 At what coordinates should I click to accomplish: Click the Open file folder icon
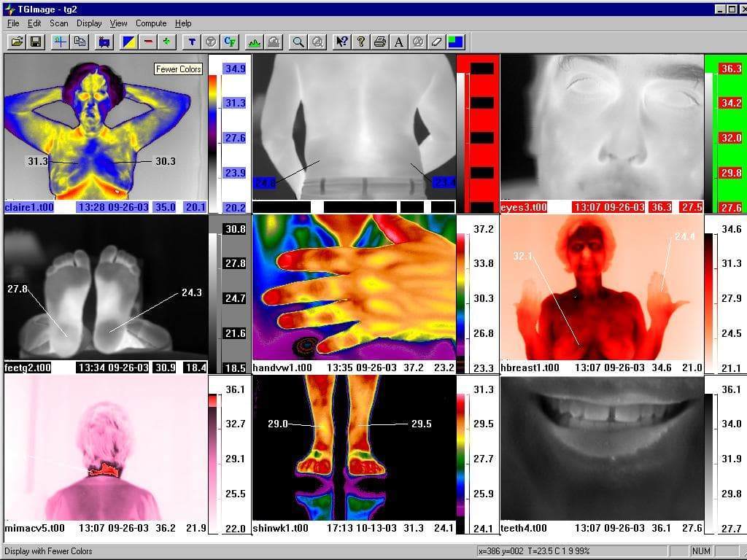pos(16,42)
